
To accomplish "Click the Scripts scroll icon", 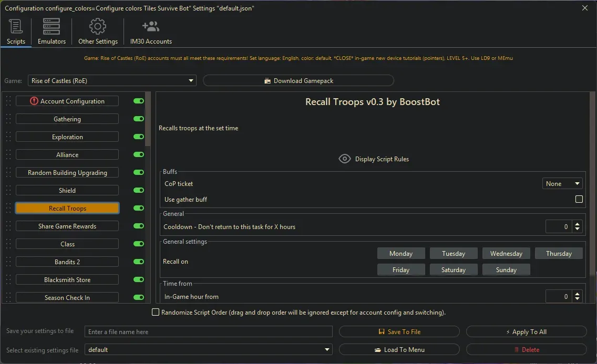I will pyautogui.click(x=16, y=26).
